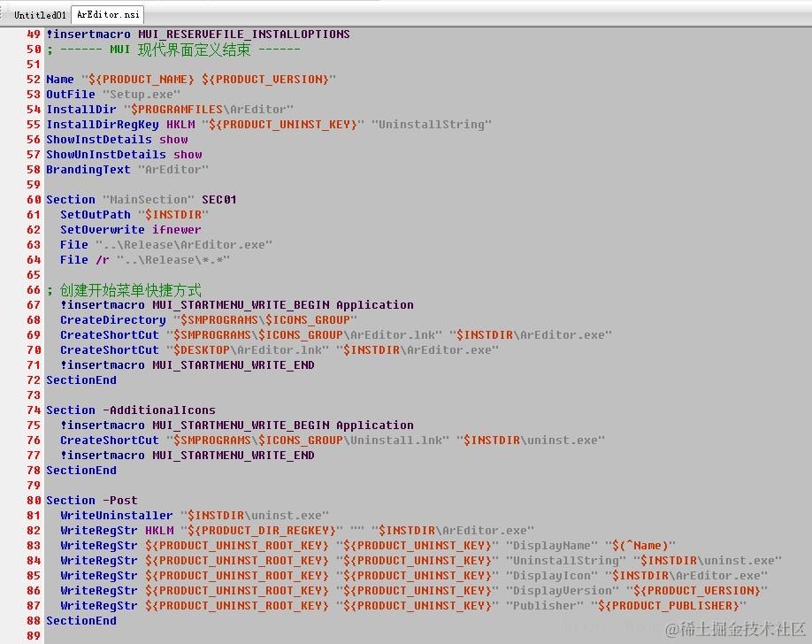Click the "ifnewer" value
The width and height of the screenshot is (812, 644).
[177, 229]
